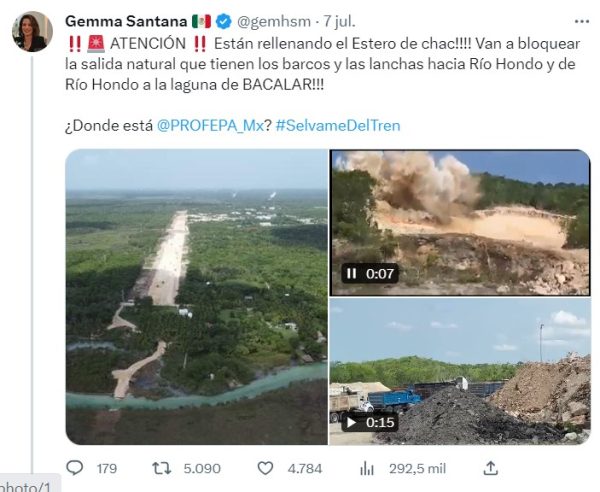Image resolution: width=600 pixels, height=492 pixels.
Task: Pause the explosion video
Action: pos(351,273)
